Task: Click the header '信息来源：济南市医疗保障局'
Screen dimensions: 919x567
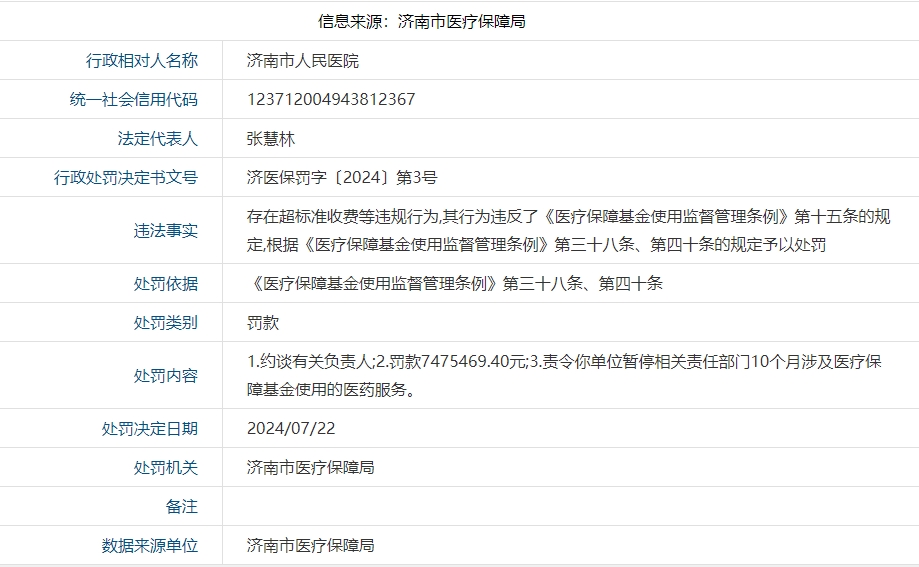Action: click(x=421, y=22)
